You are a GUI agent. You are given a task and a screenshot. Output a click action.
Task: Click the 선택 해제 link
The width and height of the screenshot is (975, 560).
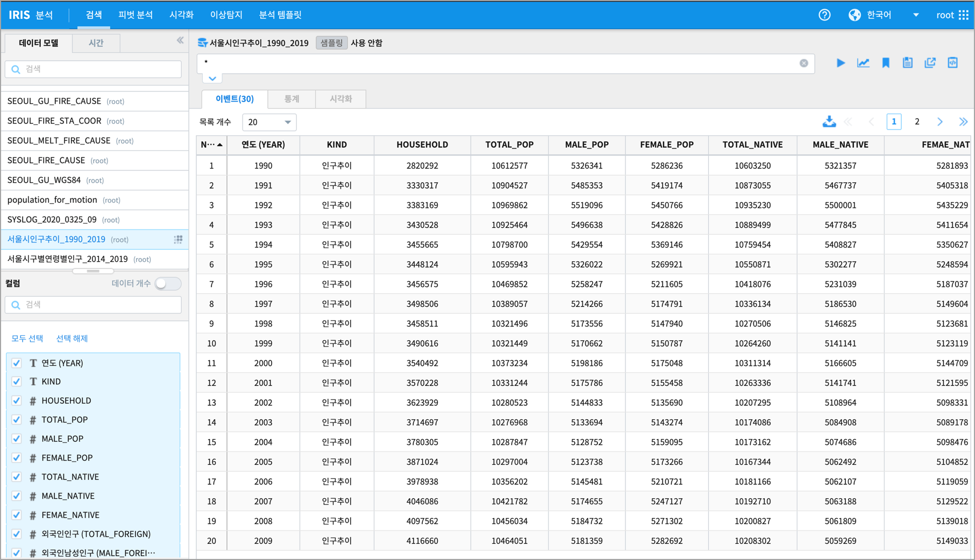point(72,339)
